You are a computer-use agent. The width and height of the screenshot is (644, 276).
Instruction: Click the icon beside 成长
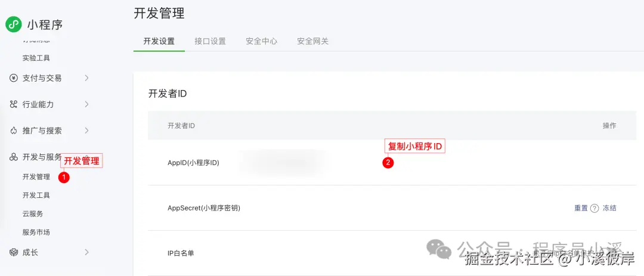tap(14, 252)
